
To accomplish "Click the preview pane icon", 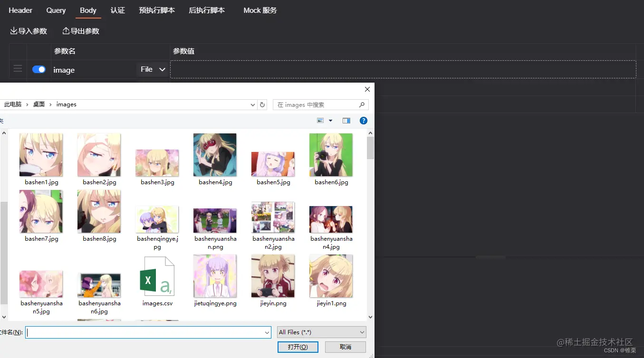I will pos(346,120).
